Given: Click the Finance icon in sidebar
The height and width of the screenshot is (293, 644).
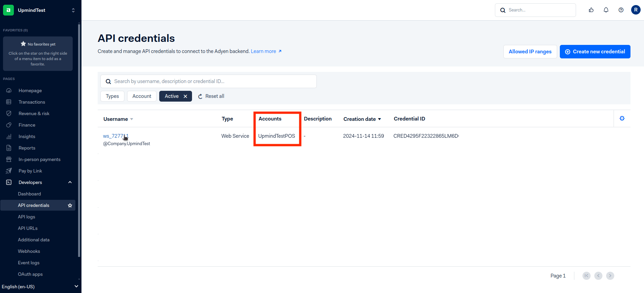Looking at the screenshot, I should click(9, 125).
